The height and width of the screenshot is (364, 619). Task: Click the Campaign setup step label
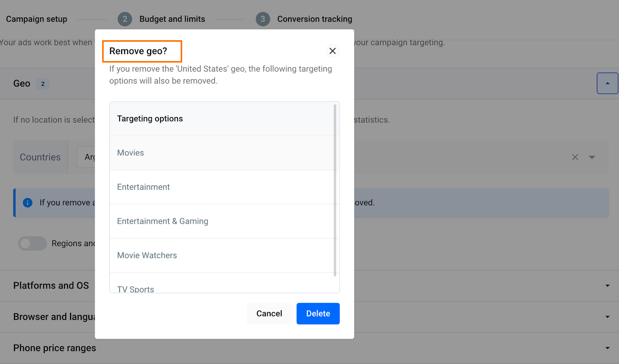(36, 19)
